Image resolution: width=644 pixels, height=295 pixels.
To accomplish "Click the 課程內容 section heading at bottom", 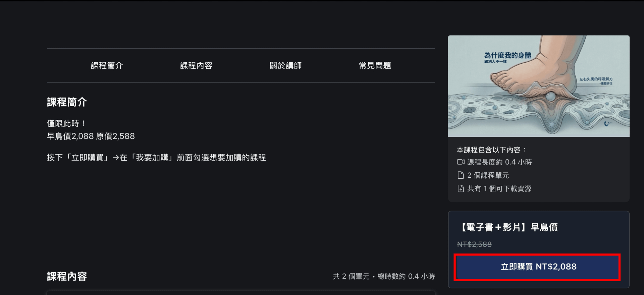I will [67, 276].
